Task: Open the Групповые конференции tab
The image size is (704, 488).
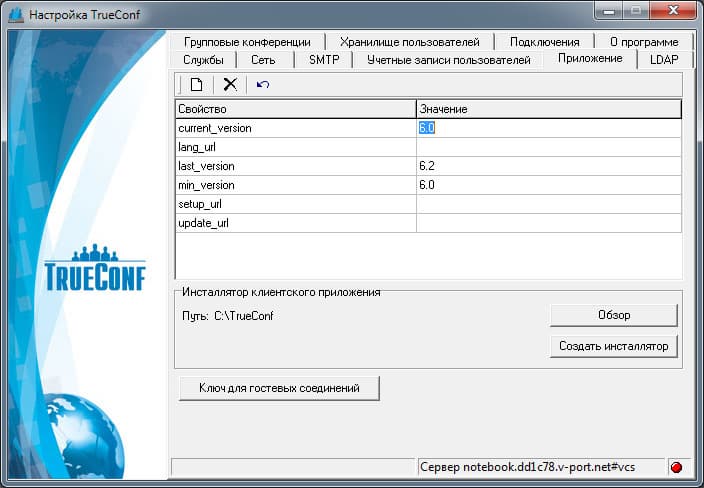Action: click(247, 42)
